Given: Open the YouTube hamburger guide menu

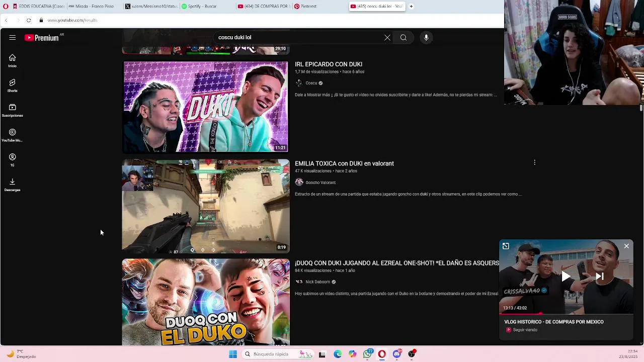Looking at the screenshot, I should (x=13, y=38).
